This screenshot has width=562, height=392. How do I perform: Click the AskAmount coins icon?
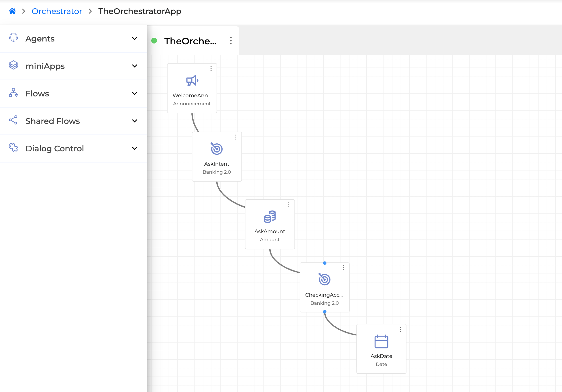pyautogui.click(x=270, y=217)
